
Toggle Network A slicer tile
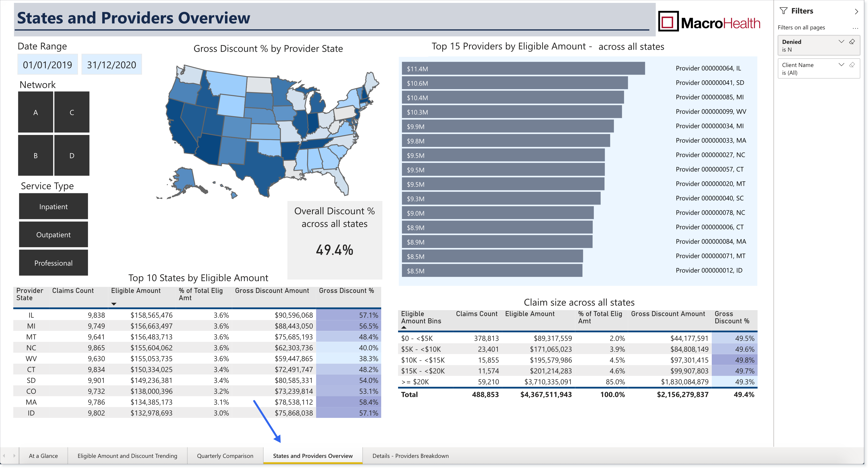coord(35,112)
